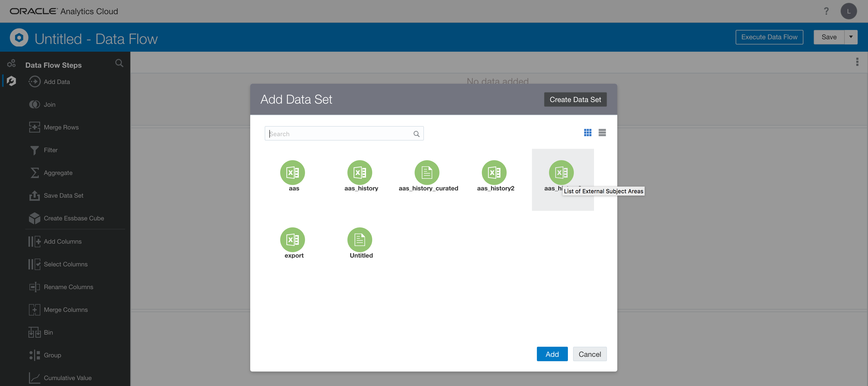
Task: Select the Add Columns step
Action: [55, 241]
